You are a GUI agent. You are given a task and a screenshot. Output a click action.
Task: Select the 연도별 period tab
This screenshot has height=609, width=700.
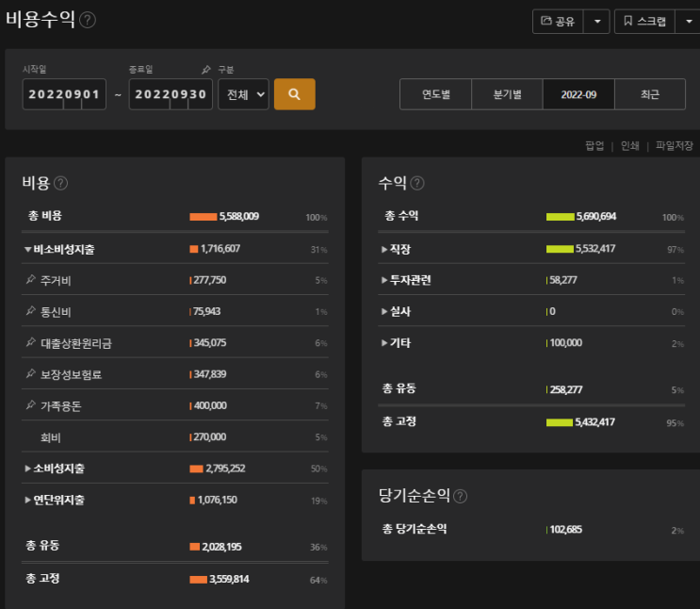tap(435, 95)
